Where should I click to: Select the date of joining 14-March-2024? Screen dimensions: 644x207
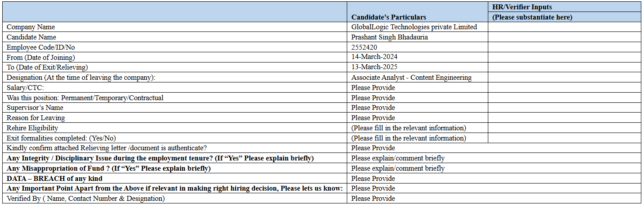[x=374, y=57]
